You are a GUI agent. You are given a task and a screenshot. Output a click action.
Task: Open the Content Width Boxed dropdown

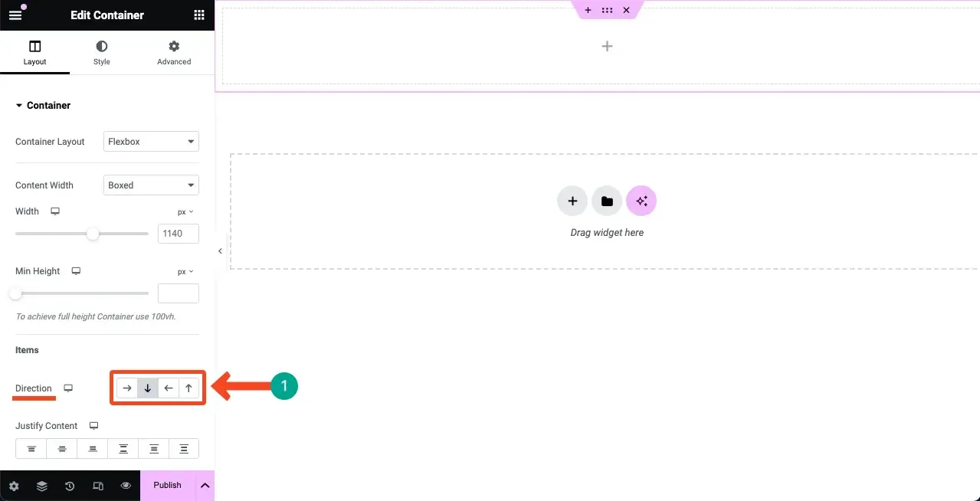point(151,185)
